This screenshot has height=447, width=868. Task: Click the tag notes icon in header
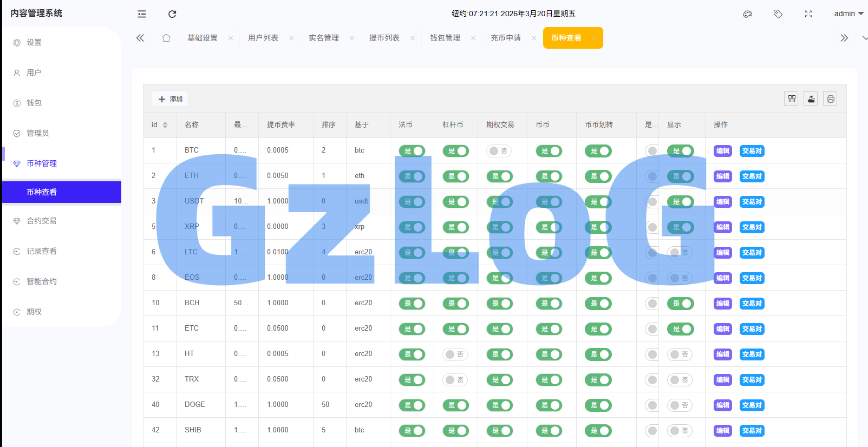pyautogui.click(x=778, y=14)
